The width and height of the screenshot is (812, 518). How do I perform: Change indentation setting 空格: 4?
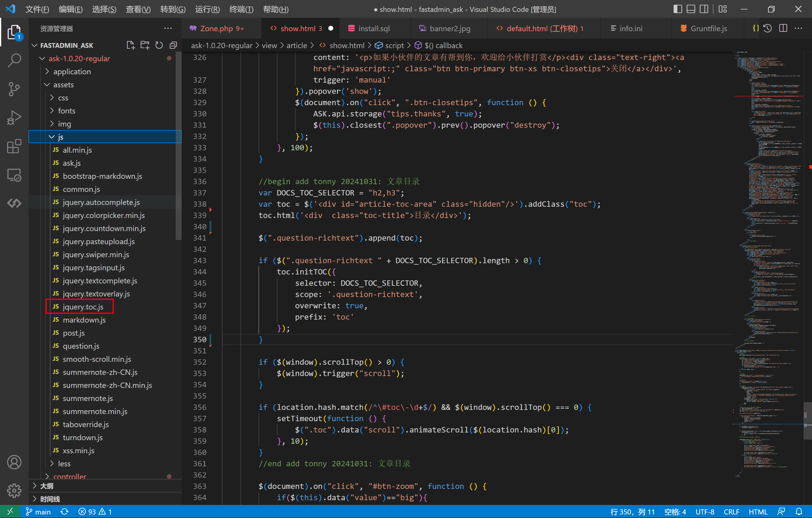tap(675, 511)
